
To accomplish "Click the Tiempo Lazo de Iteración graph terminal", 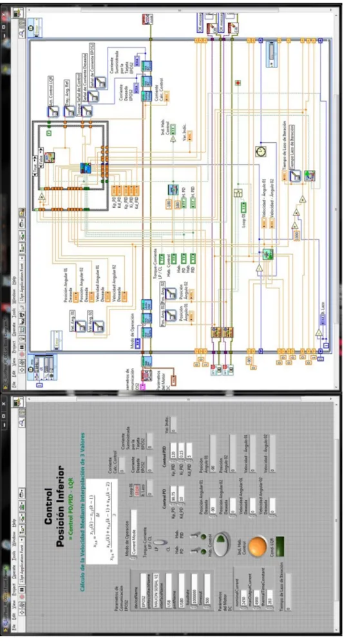I will click(x=296, y=176).
